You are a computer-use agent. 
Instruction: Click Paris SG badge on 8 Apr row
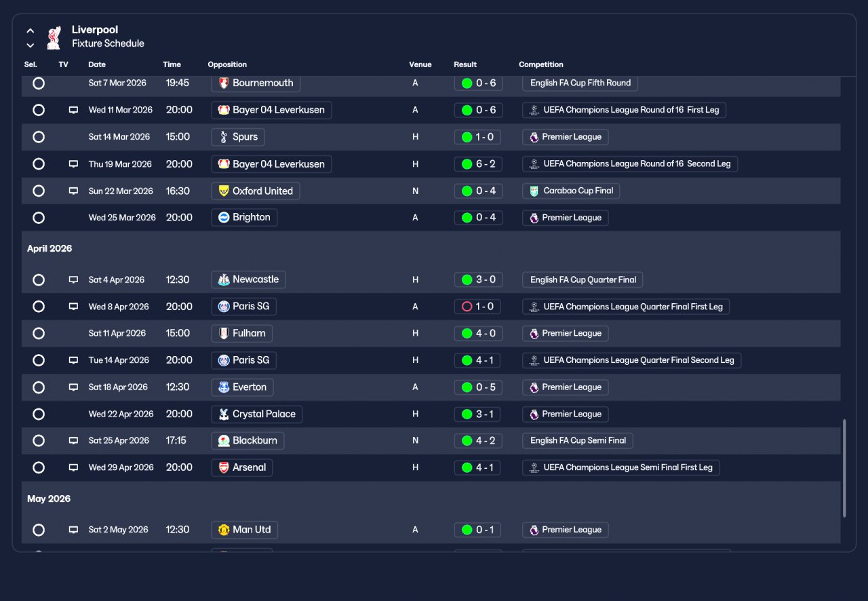224,307
